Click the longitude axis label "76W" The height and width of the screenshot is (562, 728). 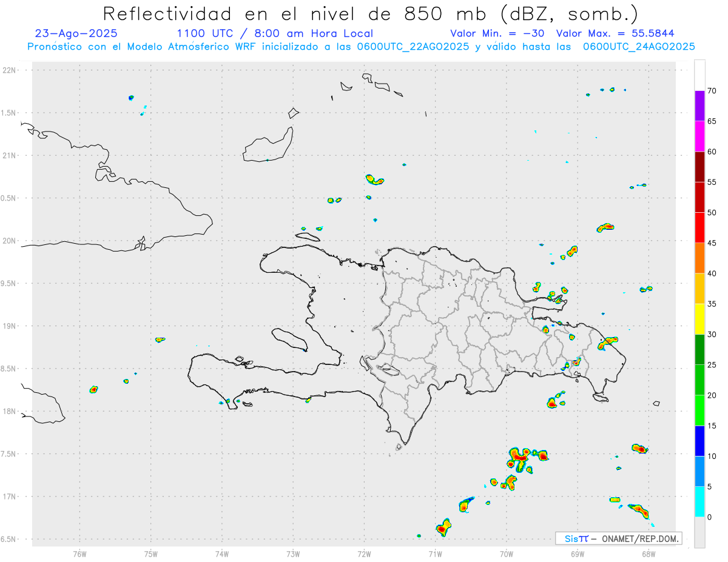coord(79,554)
